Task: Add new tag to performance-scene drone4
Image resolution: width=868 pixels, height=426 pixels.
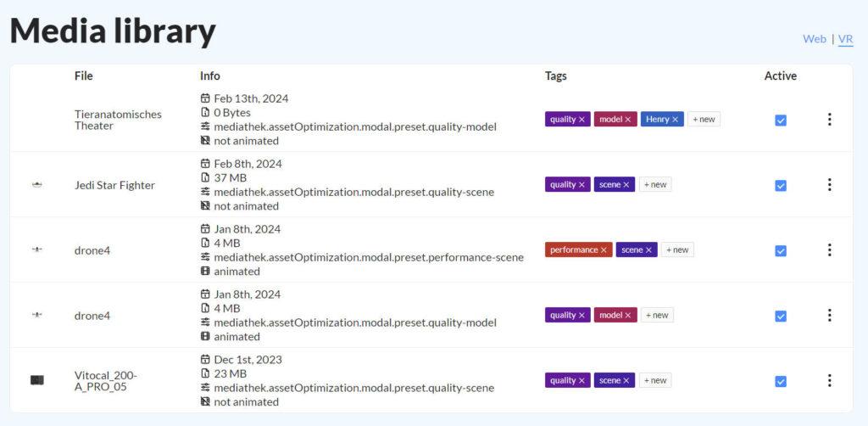Action: [x=677, y=250]
